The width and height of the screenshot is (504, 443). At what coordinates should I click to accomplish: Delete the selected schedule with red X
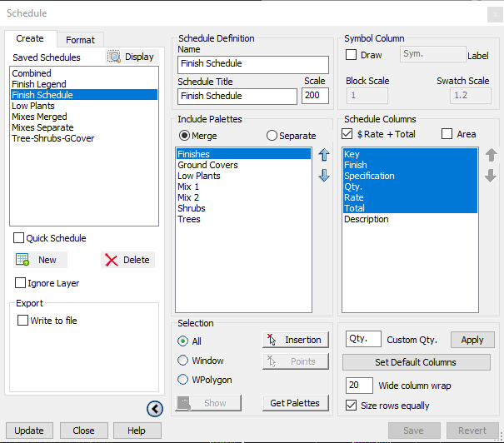127,260
